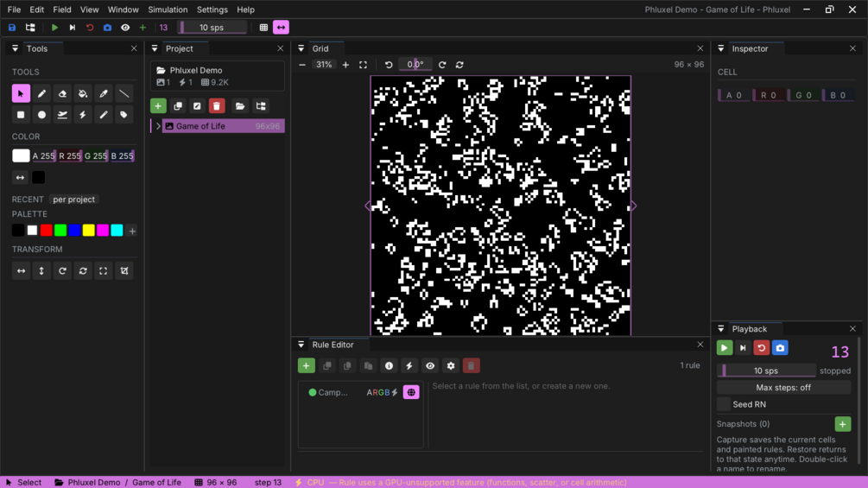This screenshot has height=488, width=868.
Task: Toggle Max steps: off button
Action: pos(783,387)
